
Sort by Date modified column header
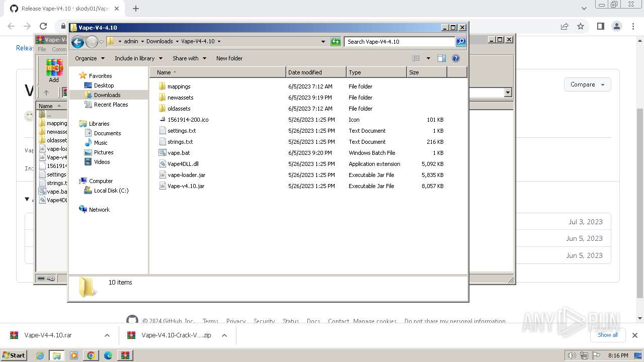(315, 72)
